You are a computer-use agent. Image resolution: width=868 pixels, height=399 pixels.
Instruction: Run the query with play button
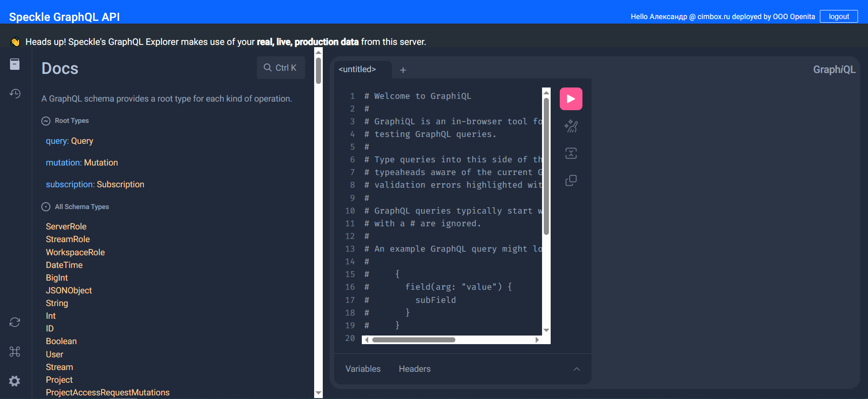point(571,99)
